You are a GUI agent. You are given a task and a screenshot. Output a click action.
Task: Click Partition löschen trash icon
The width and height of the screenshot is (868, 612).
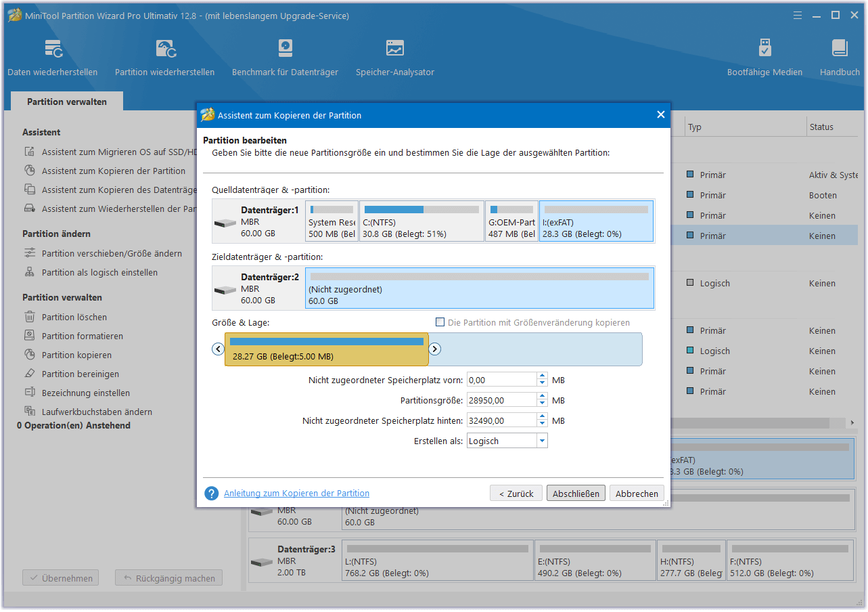(x=30, y=317)
